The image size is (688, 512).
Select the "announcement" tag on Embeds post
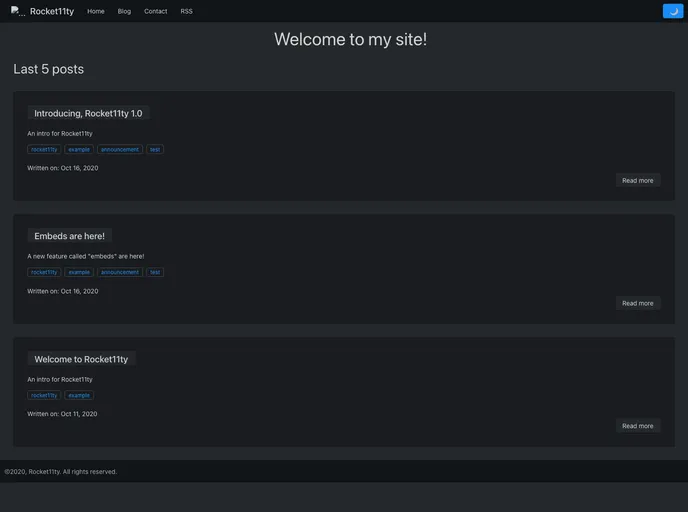(x=120, y=272)
